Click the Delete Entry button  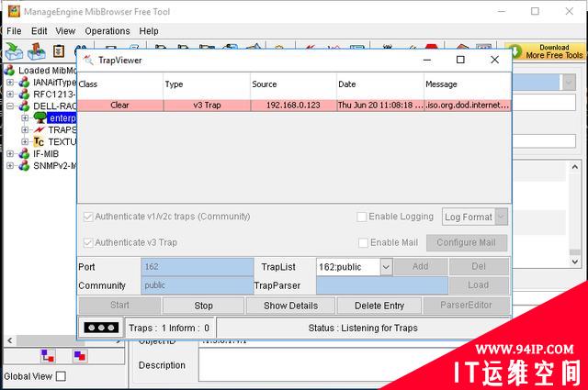[379, 306]
